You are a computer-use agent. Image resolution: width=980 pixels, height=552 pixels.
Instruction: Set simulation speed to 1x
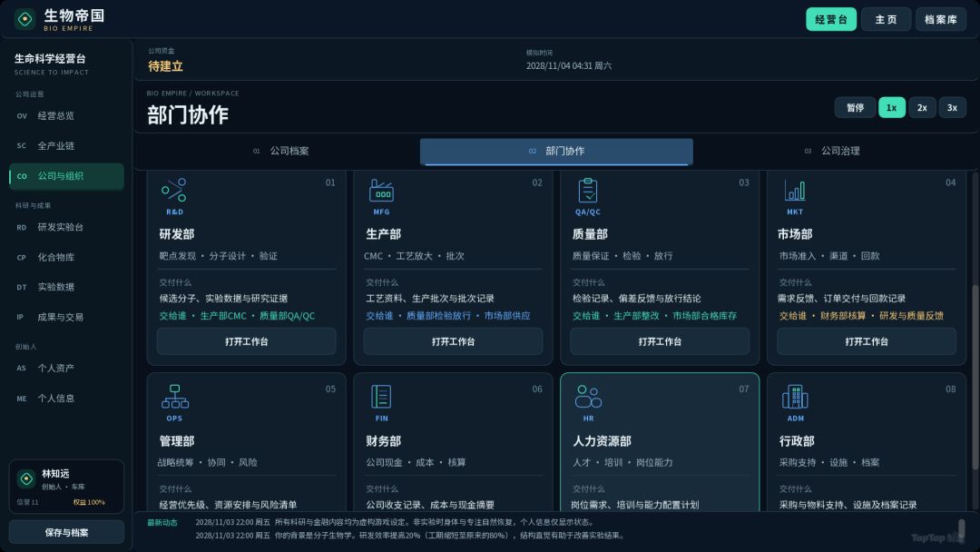point(891,107)
